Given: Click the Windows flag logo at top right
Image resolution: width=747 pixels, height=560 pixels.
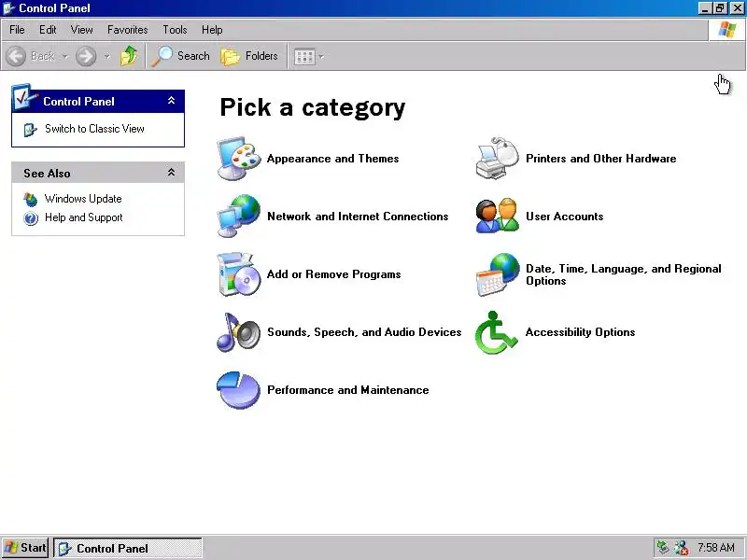Looking at the screenshot, I should [x=727, y=30].
